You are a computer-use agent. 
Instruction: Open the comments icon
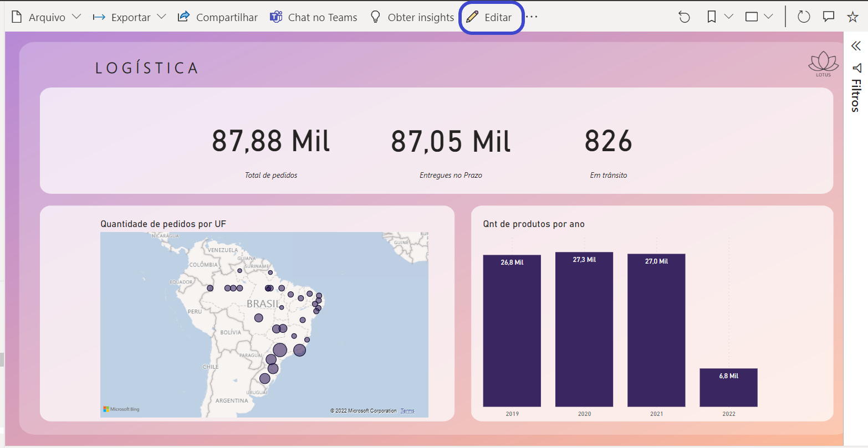point(829,17)
